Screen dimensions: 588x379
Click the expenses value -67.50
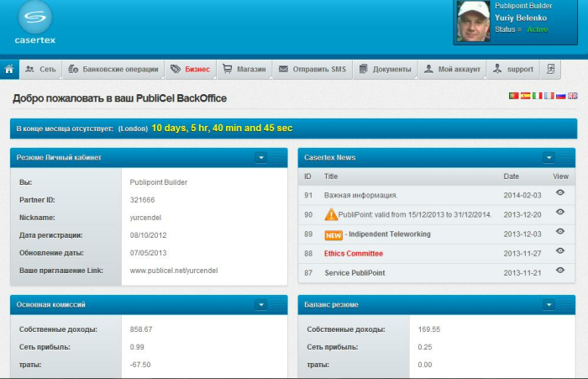tap(140, 365)
